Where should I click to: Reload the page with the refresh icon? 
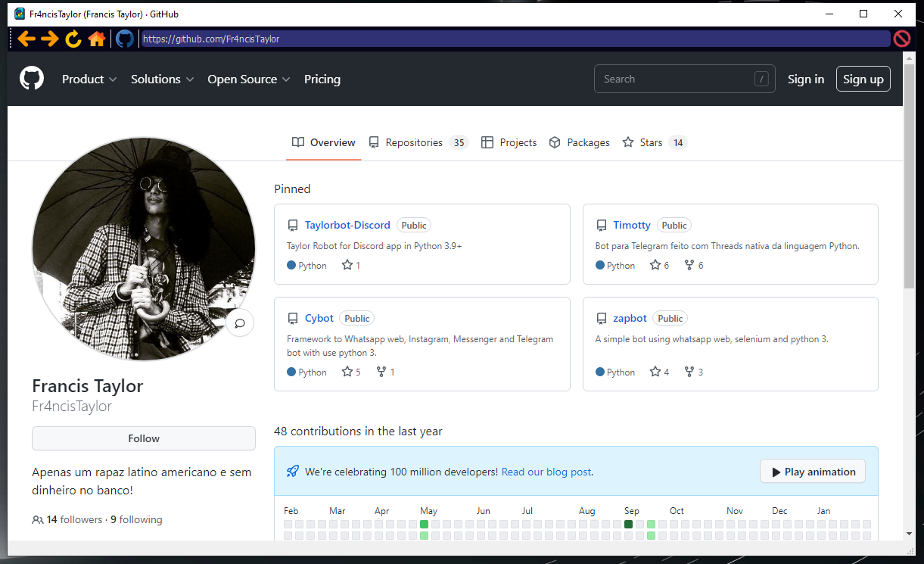[73, 39]
